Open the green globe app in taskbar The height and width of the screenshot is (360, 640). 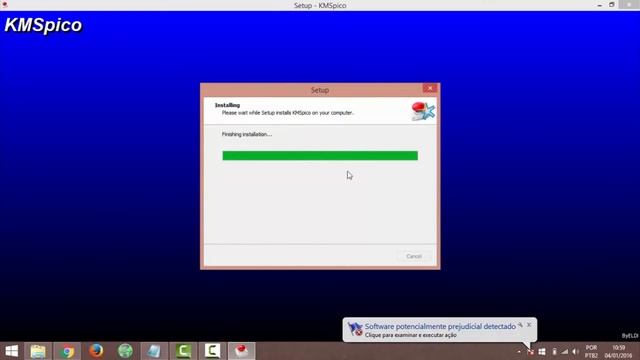125,351
